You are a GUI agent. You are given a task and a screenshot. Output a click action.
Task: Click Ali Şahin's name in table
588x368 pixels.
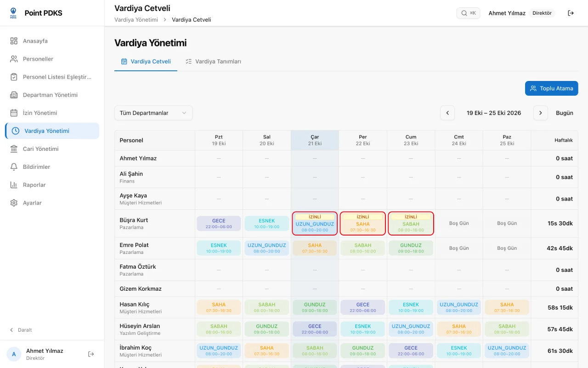click(x=131, y=174)
